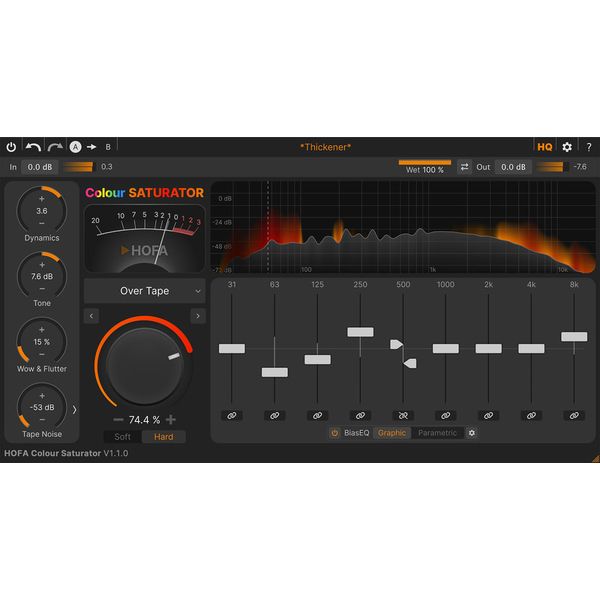Increase Dynamics with the plus sign
The image size is (600, 600).
click(x=42, y=199)
